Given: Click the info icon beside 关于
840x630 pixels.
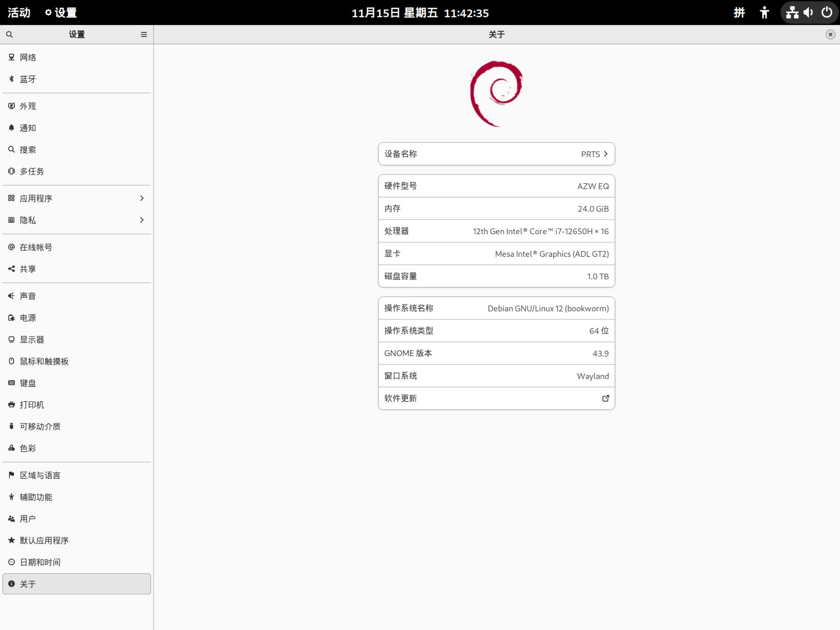Looking at the screenshot, I should 11,584.
